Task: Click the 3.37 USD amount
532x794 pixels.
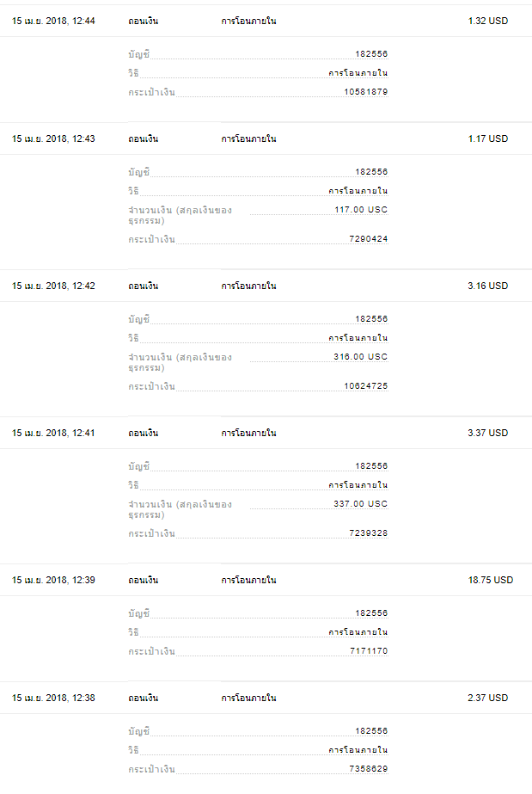Action: 488,433
